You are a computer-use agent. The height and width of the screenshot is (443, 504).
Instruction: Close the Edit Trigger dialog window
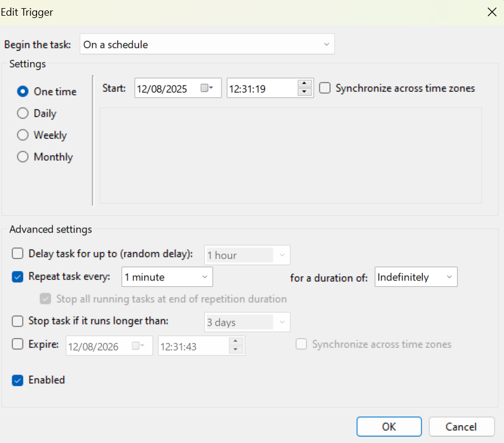pyautogui.click(x=492, y=12)
